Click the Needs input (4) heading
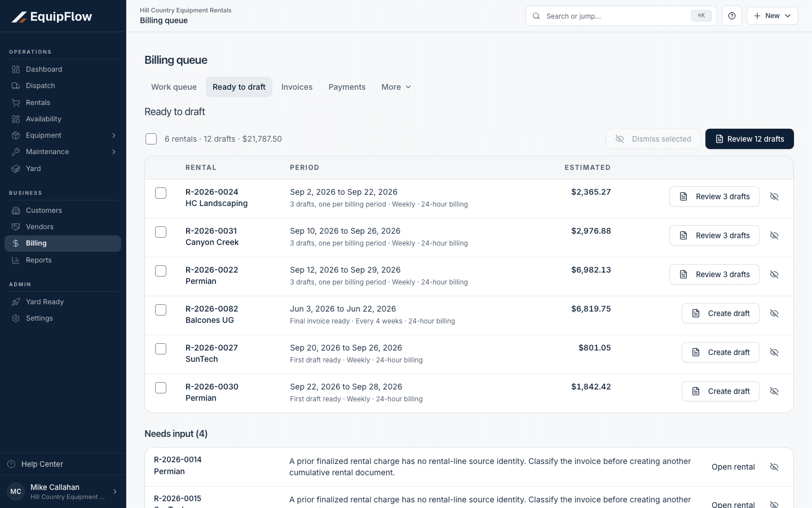This screenshot has width=812, height=508. 176,433
